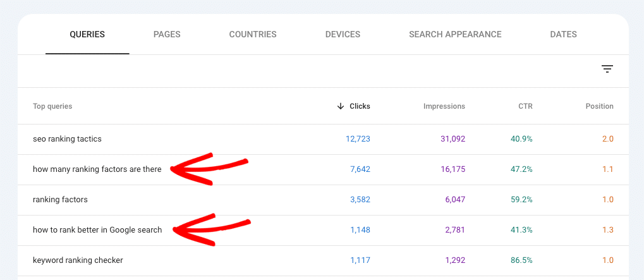644x280 pixels.
Task: Click the Top queries column header
Action: tap(52, 106)
